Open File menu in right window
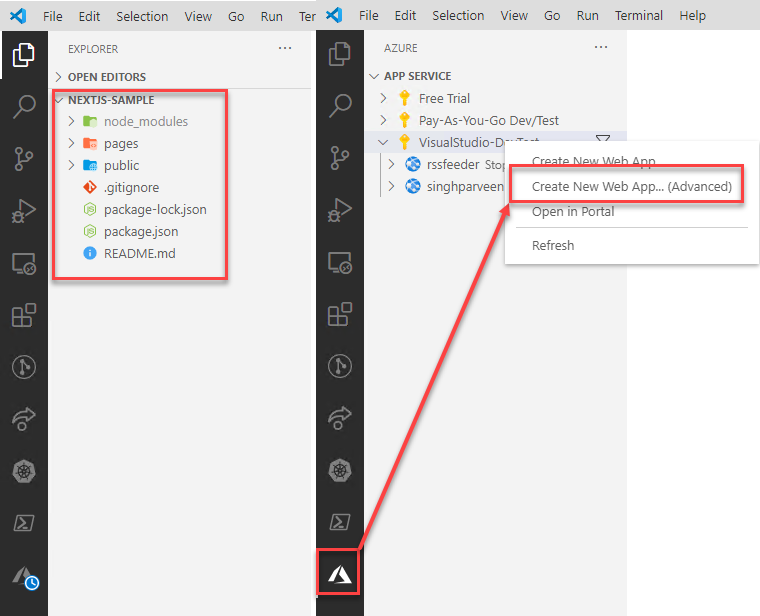The width and height of the screenshot is (760, 616). click(368, 16)
